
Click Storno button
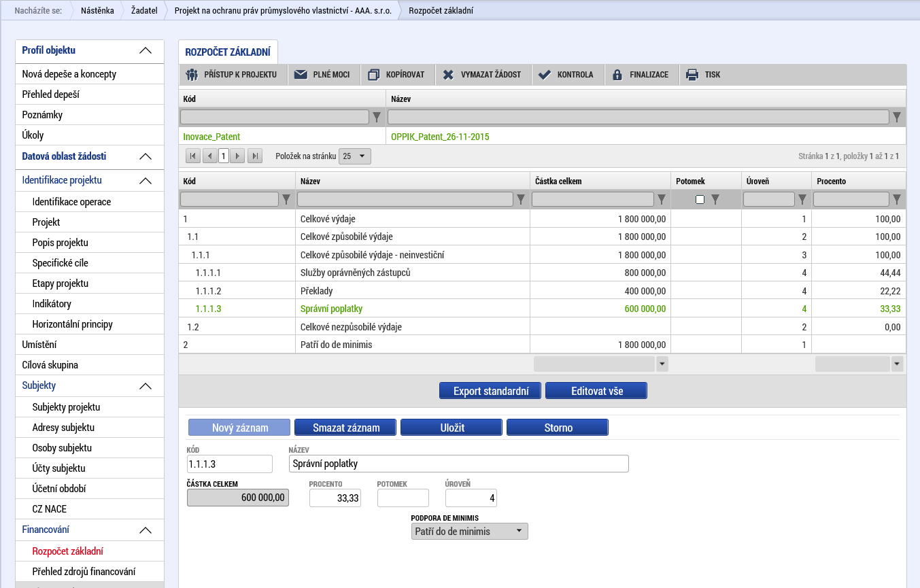558,428
